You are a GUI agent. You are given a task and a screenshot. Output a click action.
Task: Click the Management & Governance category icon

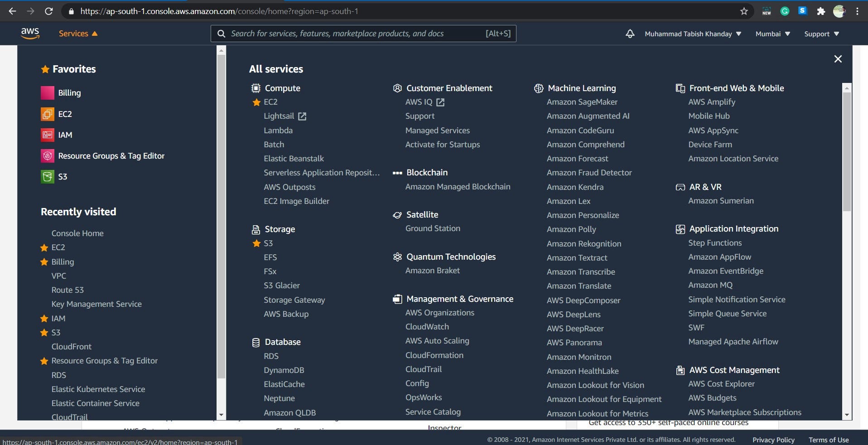[x=397, y=299]
